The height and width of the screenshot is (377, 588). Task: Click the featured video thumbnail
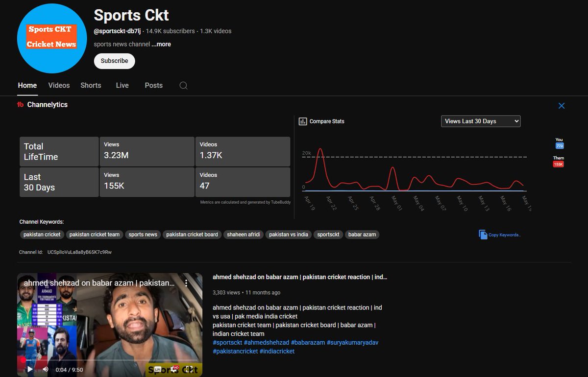[110, 325]
